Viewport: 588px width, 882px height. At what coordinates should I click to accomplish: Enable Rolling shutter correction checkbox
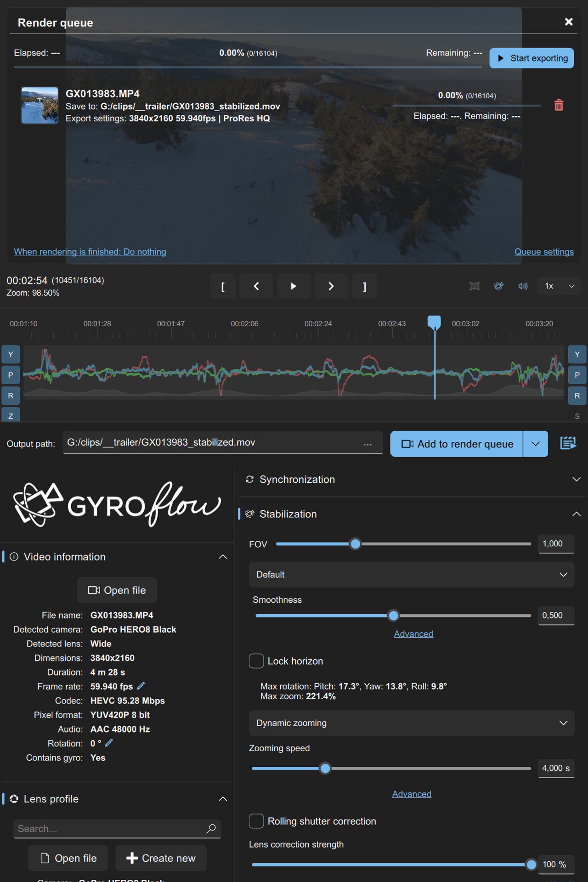coord(256,821)
